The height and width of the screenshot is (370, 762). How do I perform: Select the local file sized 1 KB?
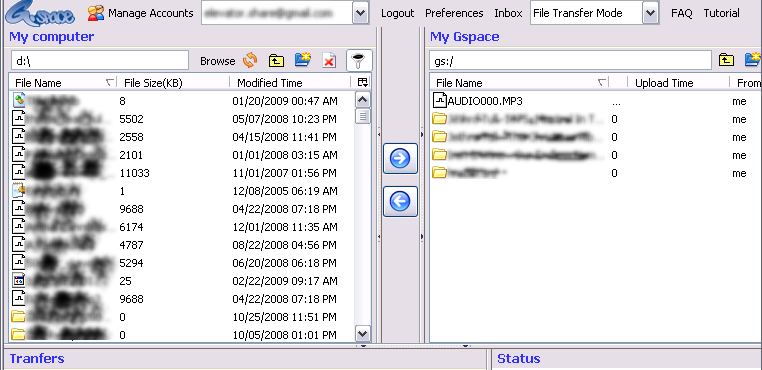(182, 191)
